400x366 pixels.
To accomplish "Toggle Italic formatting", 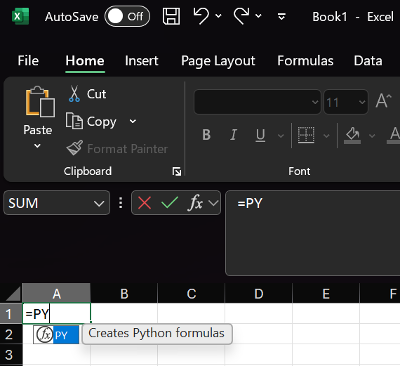I will (x=233, y=135).
